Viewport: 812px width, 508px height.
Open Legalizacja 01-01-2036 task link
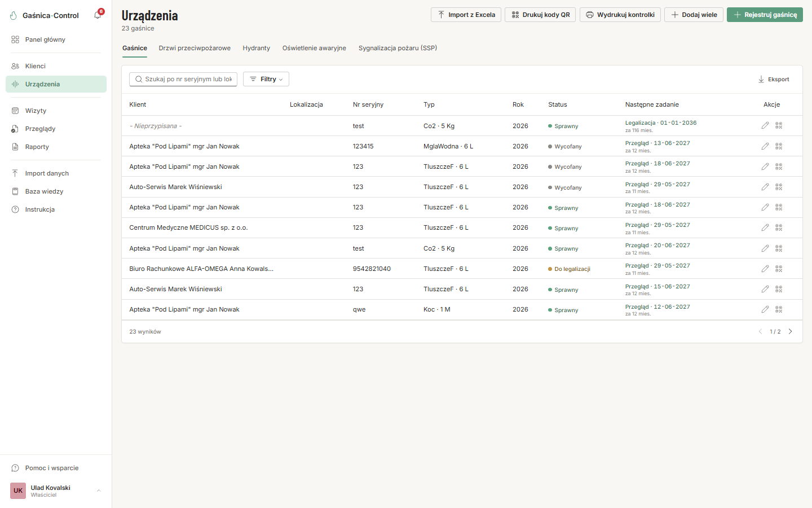(x=661, y=122)
